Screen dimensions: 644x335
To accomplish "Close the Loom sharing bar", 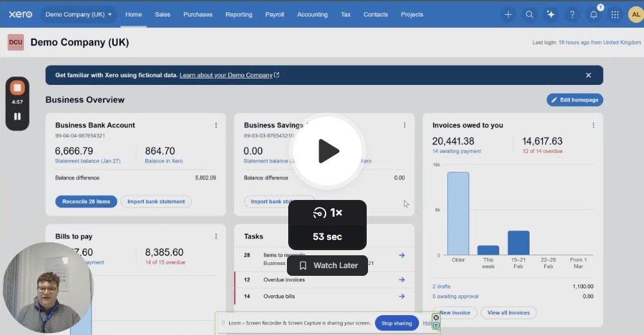I will [436, 318].
